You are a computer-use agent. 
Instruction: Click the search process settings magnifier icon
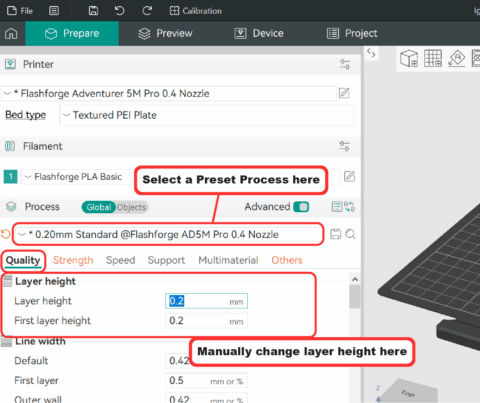point(350,234)
